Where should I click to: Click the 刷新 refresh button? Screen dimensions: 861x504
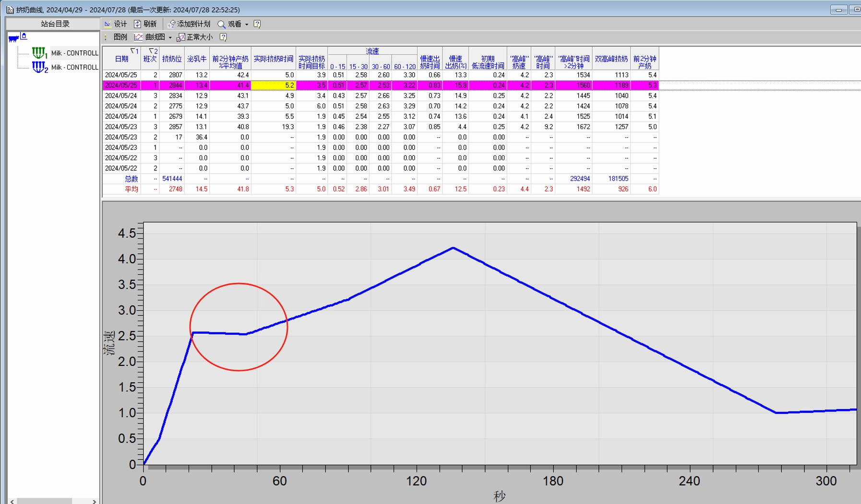145,24
